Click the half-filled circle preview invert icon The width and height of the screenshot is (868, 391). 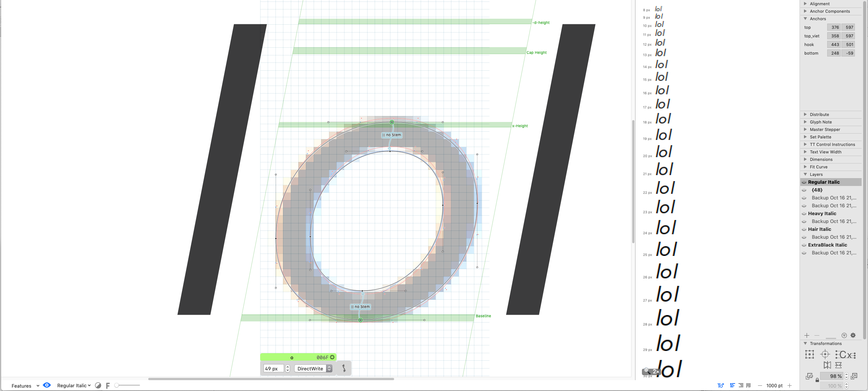pos(98,385)
